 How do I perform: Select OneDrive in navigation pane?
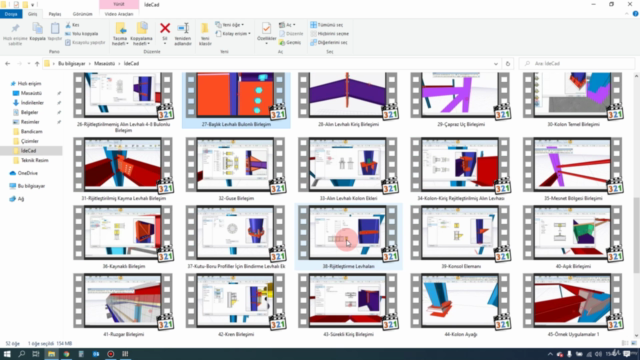click(27, 173)
